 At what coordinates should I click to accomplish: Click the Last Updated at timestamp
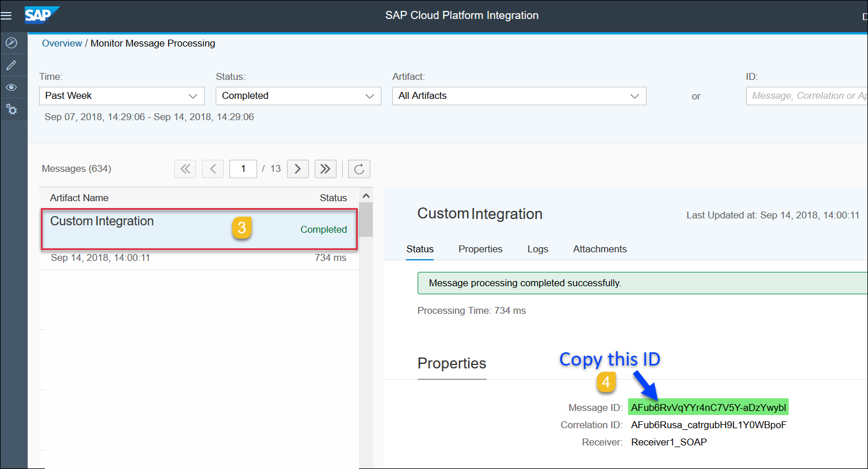point(773,215)
